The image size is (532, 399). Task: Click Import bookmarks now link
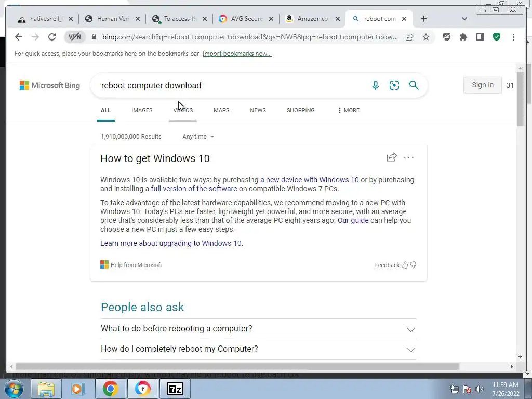237,54
